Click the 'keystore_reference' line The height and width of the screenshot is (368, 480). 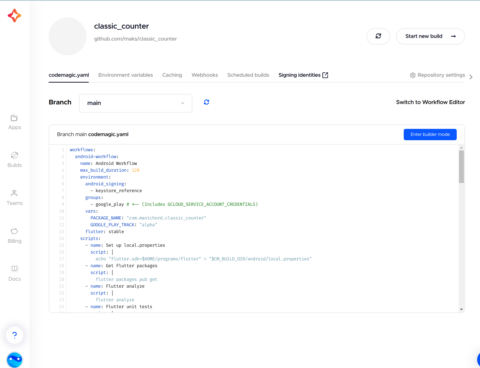tap(116, 191)
